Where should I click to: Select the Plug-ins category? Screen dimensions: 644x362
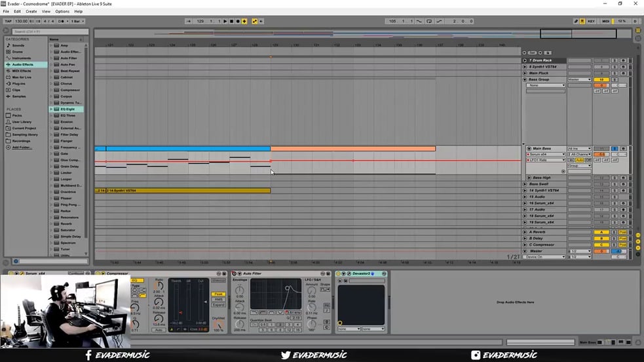tap(18, 83)
